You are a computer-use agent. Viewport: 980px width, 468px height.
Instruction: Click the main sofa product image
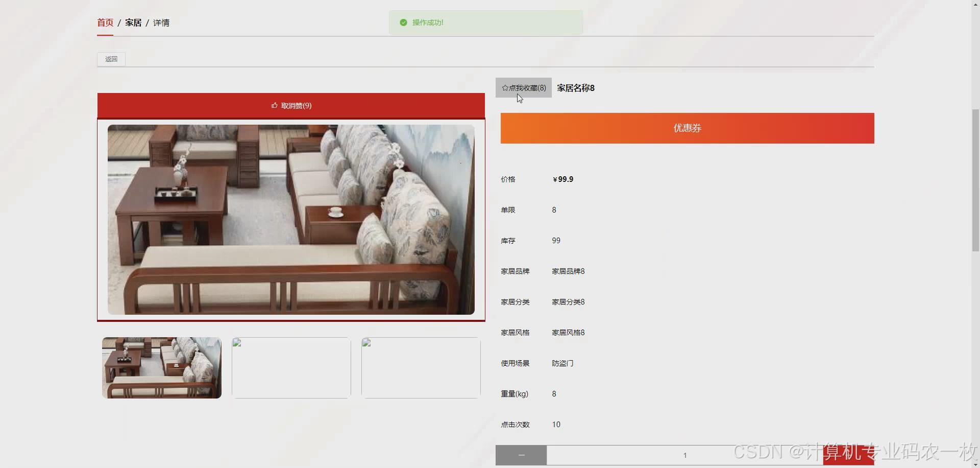pyautogui.click(x=291, y=220)
